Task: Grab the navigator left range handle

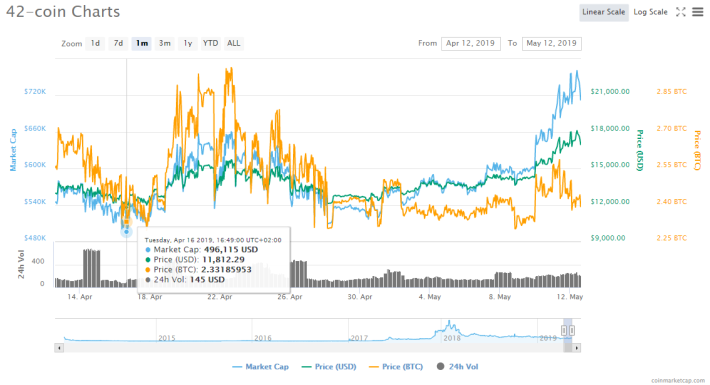Action: click(564, 331)
